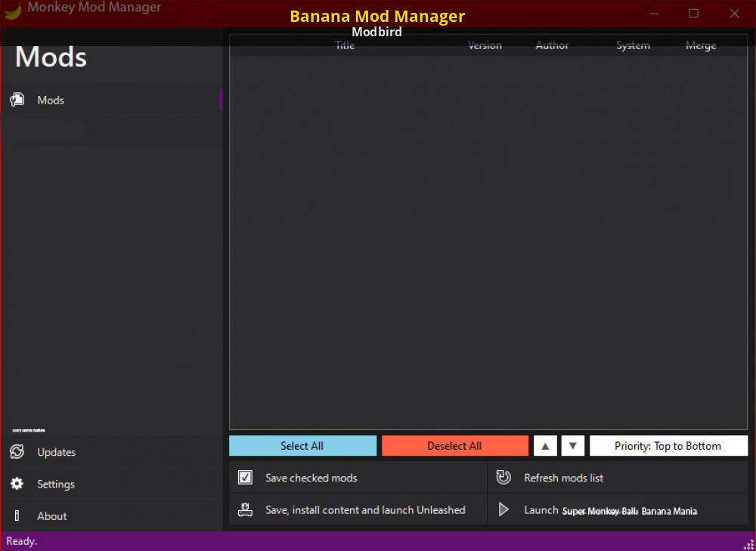Click the Refresh mods list icon
The height and width of the screenshot is (551, 756).
(x=503, y=478)
